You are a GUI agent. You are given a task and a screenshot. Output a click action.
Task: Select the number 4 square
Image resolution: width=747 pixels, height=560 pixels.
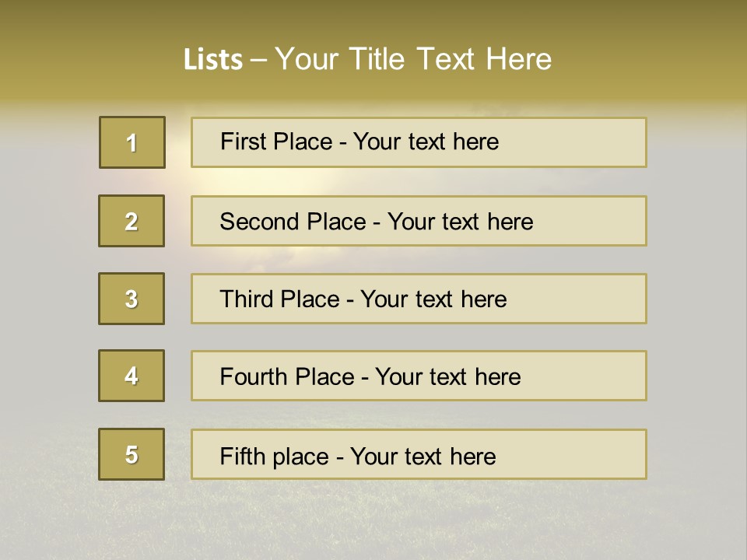tap(132, 376)
